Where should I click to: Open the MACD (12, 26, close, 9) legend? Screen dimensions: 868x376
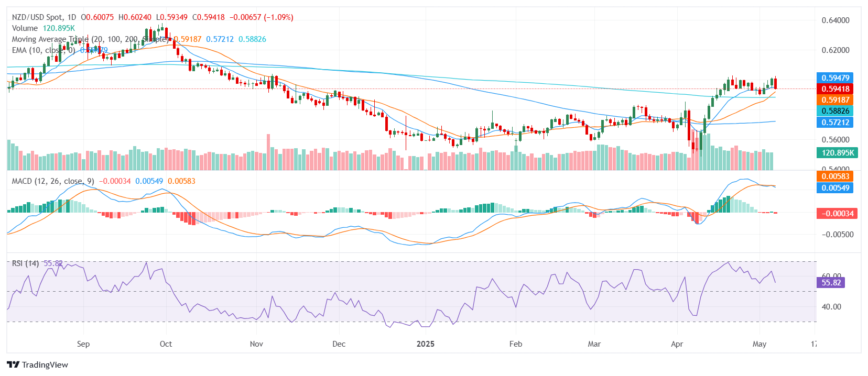coord(53,181)
